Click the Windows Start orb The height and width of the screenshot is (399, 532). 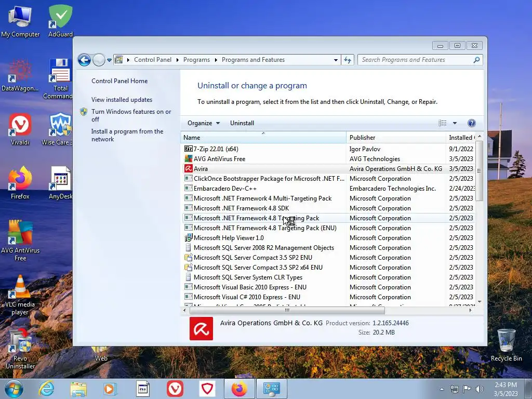tap(14, 389)
